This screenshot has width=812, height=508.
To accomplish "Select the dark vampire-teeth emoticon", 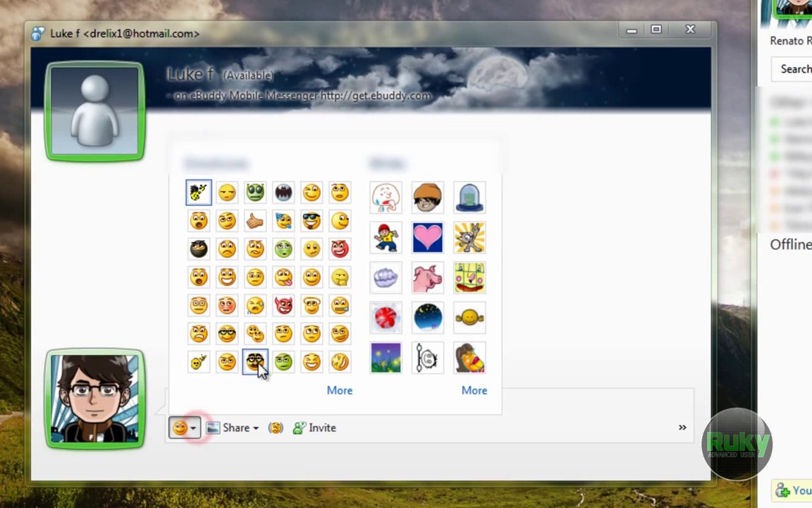I will pos(283,193).
